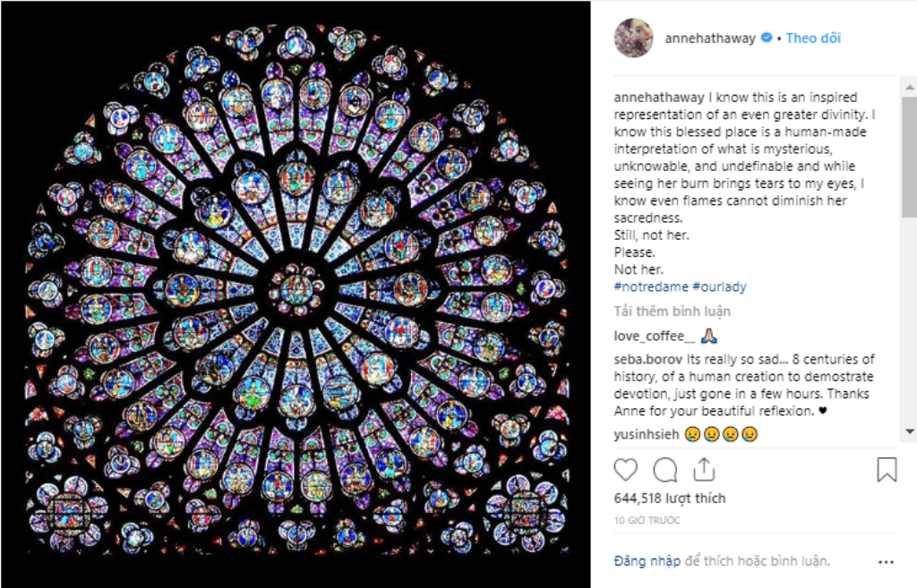Follow the account with Theo dõi
917x588 pixels.
(x=813, y=38)
